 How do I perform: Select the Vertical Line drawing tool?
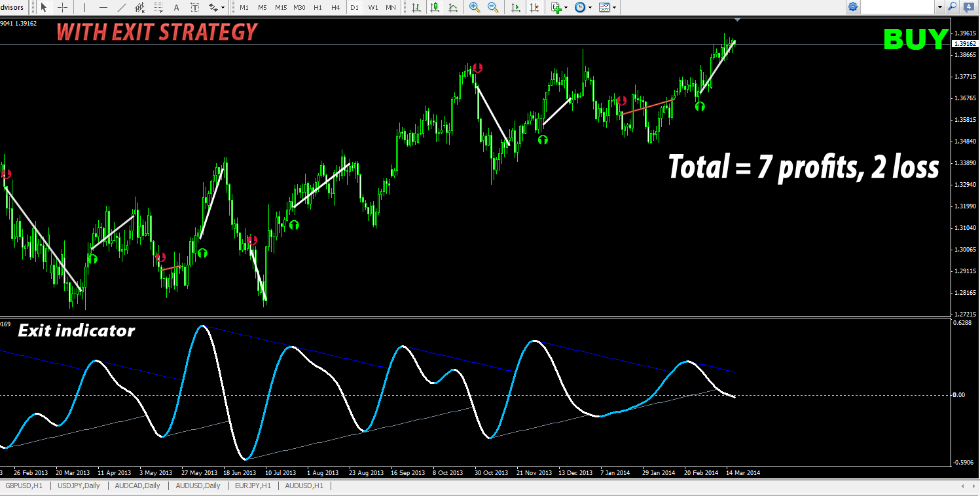click(x=84, y=7)
